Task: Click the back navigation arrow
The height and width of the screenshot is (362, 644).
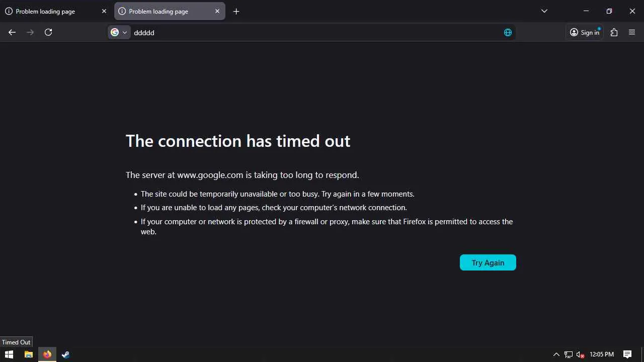Action: [x=12, y=32]
